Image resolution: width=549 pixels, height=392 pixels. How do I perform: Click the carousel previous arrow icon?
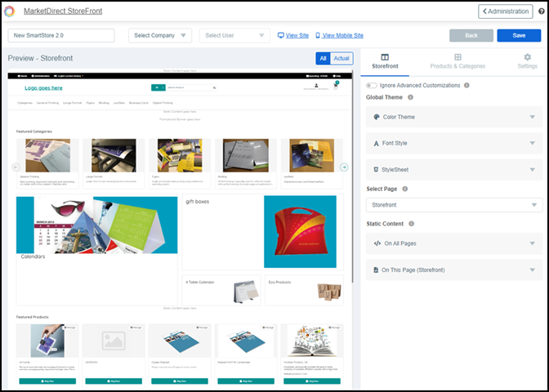pyautogui.click(x=15, y=167)
